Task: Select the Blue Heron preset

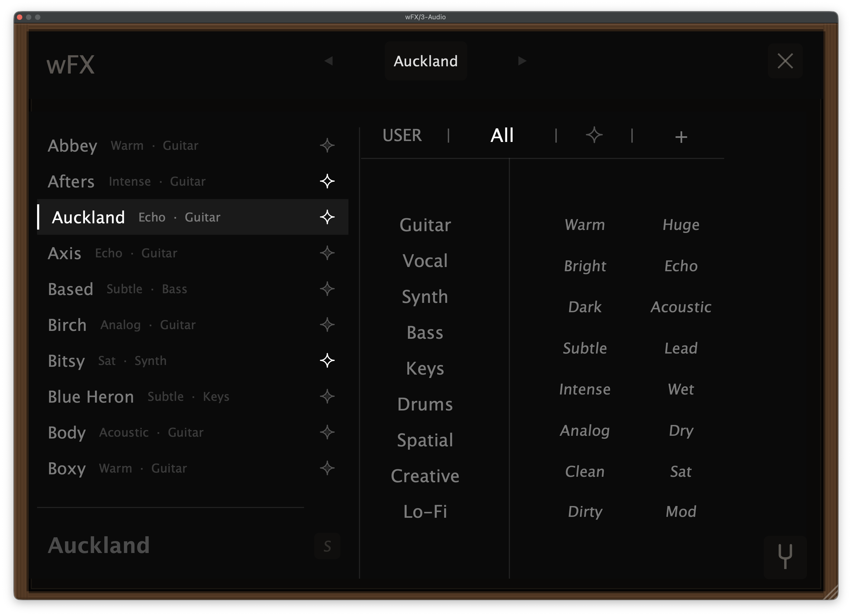Action: click(x=192, y=396)
